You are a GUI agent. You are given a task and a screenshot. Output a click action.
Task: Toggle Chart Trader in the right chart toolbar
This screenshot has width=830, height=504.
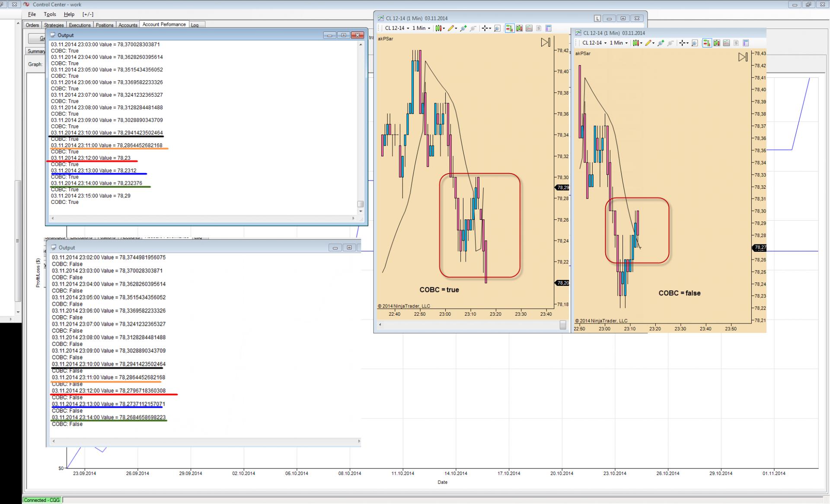pyautogui.click(x=707, y=43)
